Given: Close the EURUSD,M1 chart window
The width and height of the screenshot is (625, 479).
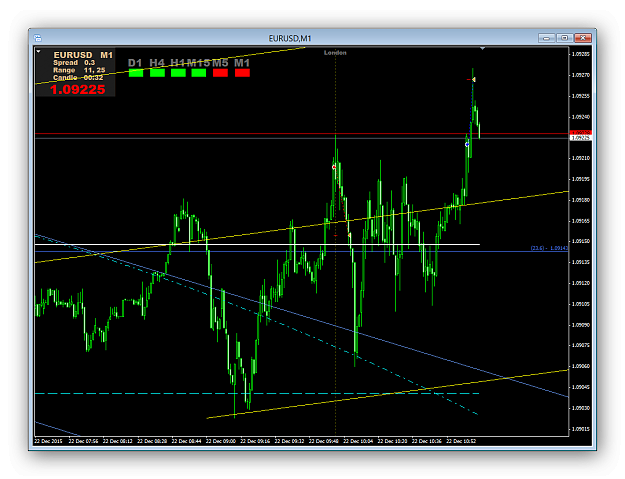Looking at the screenshot, I should point(583,38).
